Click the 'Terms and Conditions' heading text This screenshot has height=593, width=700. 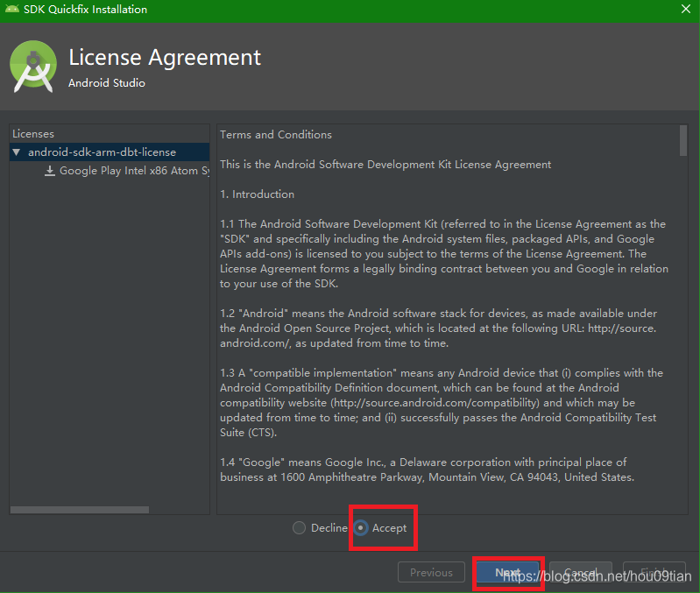click(276, 135)
